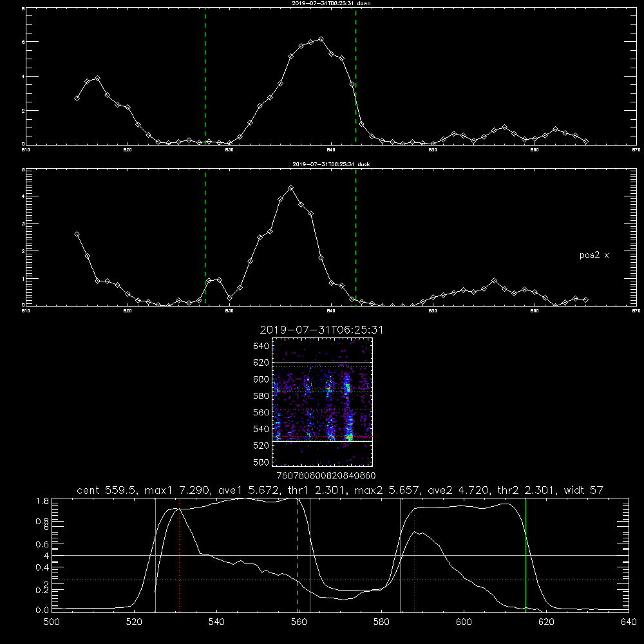This screenshot has height=644, width=644.
Task: Click the heatmap x-axis numbers 760780800820840860
Action: [x=326, y=475]
